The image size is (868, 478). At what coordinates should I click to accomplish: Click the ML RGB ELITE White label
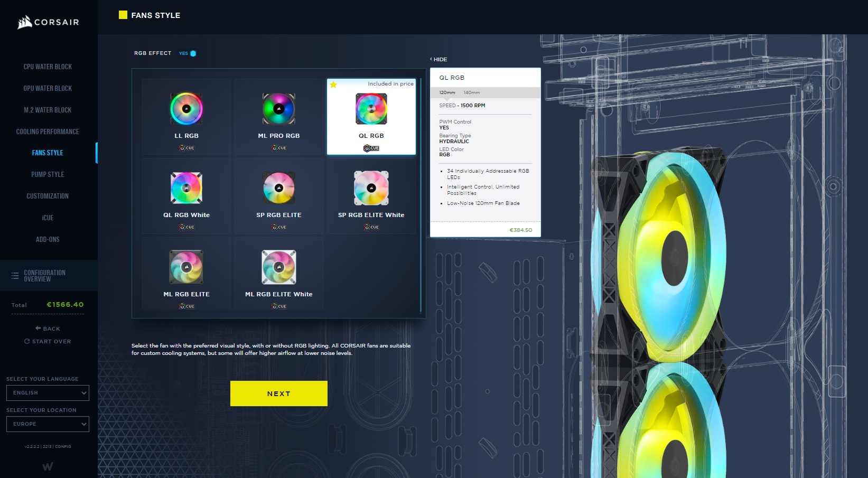click(279, 294)
